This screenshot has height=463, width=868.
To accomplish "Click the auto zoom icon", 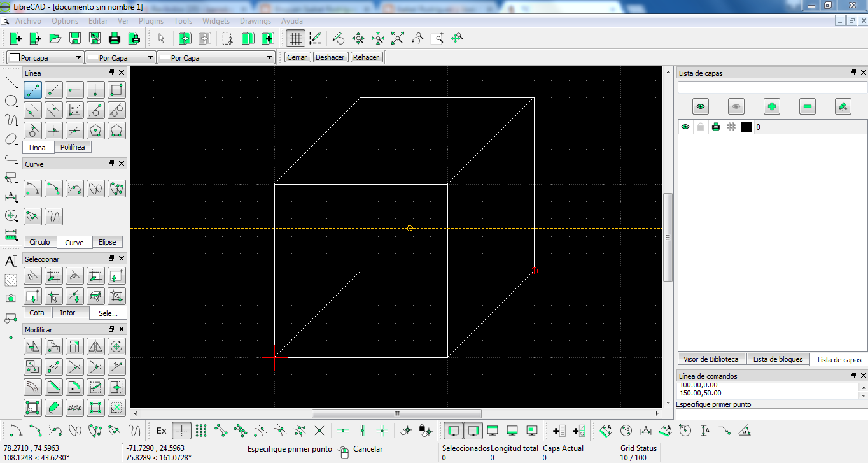I will coord(398,38).
